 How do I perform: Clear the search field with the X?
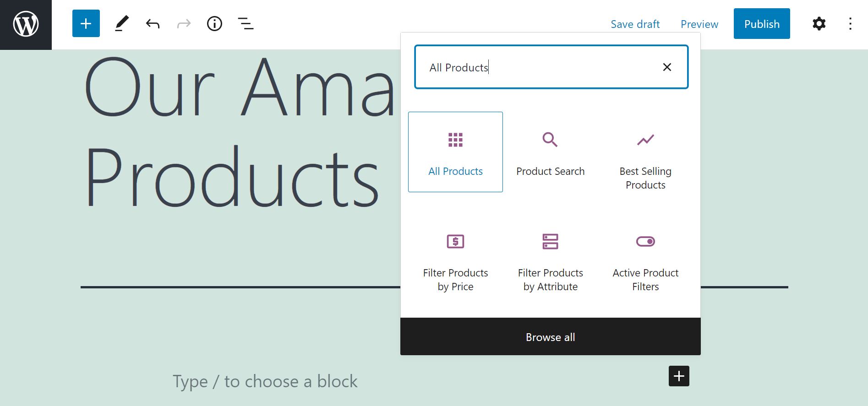(667, 67)
